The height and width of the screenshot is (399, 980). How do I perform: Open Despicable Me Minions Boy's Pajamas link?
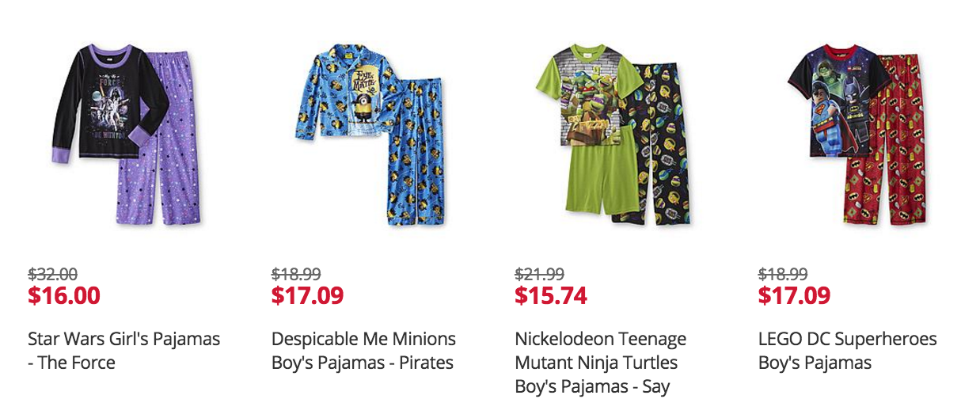click(x=363, y=351)
